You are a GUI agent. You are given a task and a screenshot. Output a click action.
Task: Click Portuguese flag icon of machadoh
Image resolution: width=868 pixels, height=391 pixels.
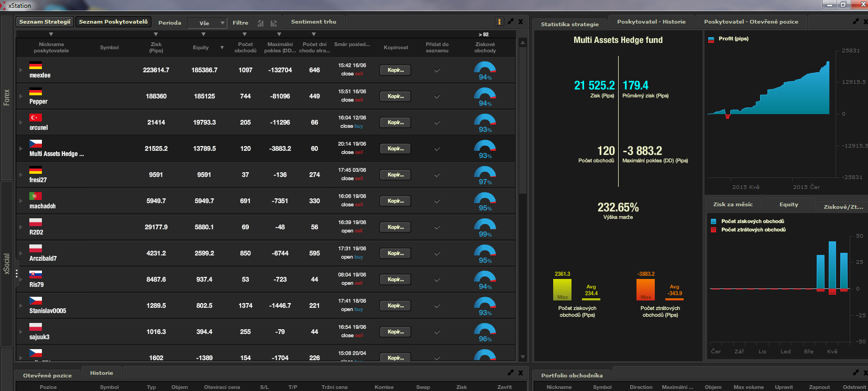36,196
